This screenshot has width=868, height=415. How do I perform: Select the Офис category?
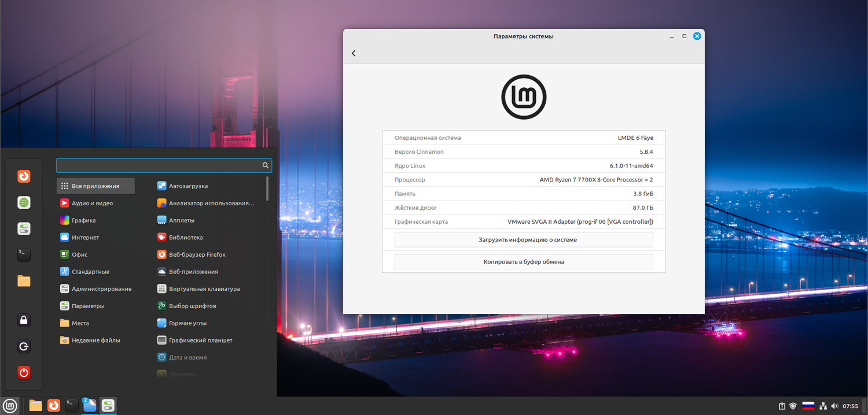[95, 254]
